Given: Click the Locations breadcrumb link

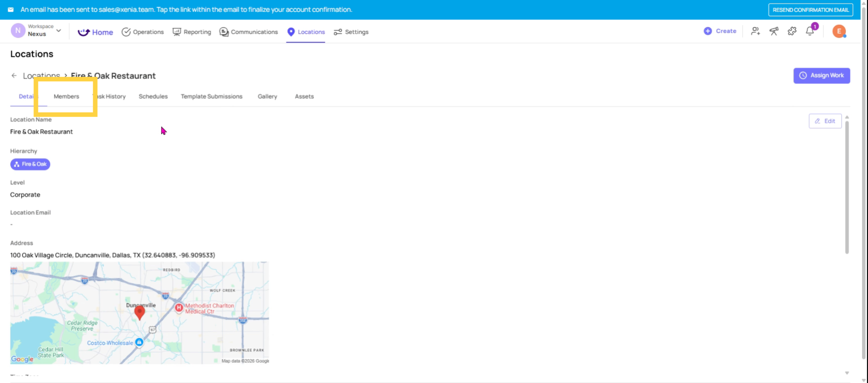Looking at the screenshot, I should coord(42,76).
